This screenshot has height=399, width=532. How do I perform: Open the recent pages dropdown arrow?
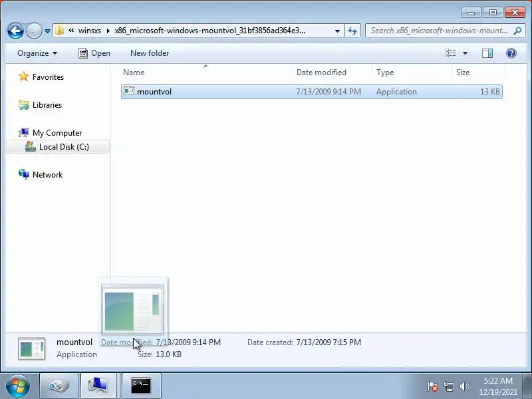[x=47, y=31]
